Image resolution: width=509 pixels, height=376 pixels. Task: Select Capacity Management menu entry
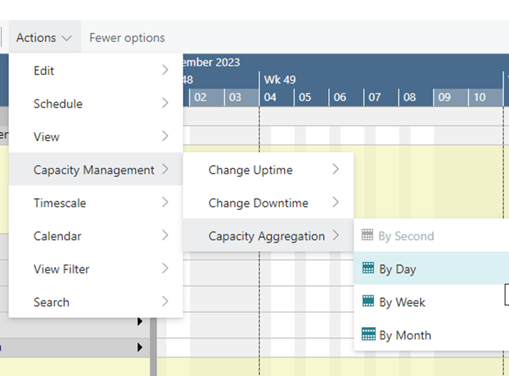[96, 169]
